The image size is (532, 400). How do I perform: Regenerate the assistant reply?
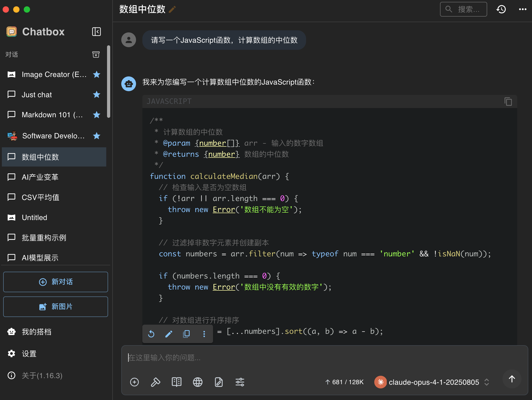click(151, 334)
